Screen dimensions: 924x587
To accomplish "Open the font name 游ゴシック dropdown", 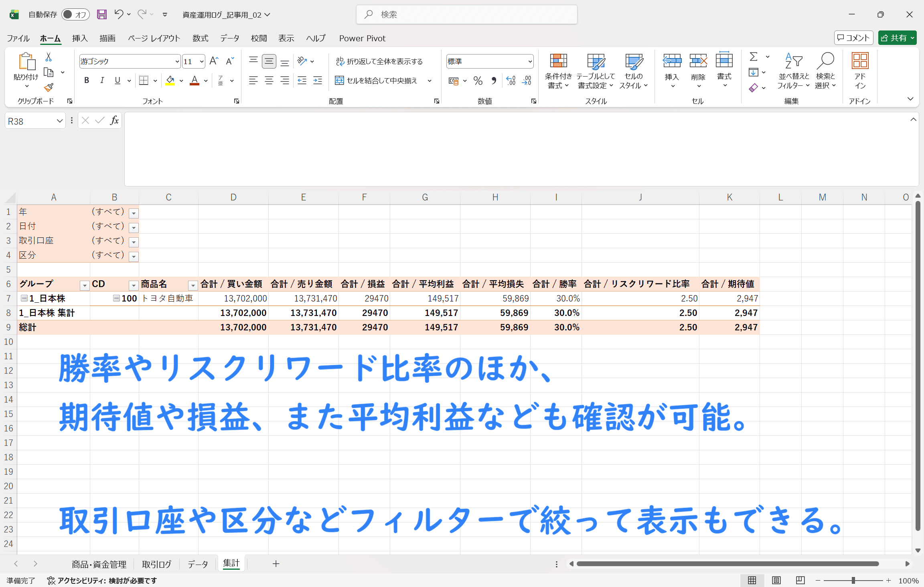I will [x=177, y=61].
